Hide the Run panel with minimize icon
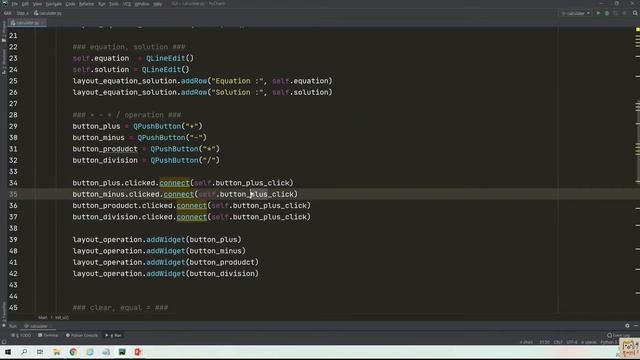Screen dimensions: 640x360 point(636,326)
